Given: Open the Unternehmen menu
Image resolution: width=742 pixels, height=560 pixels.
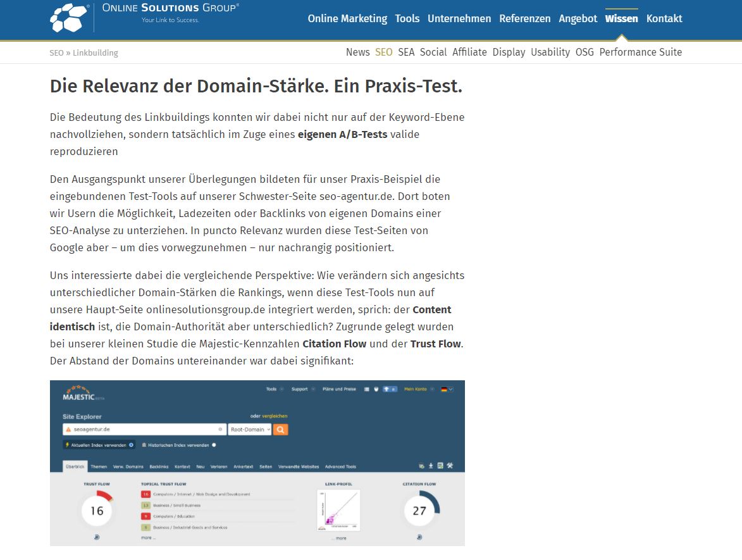Looking at the screenshot, I should (x=459, y=18).
